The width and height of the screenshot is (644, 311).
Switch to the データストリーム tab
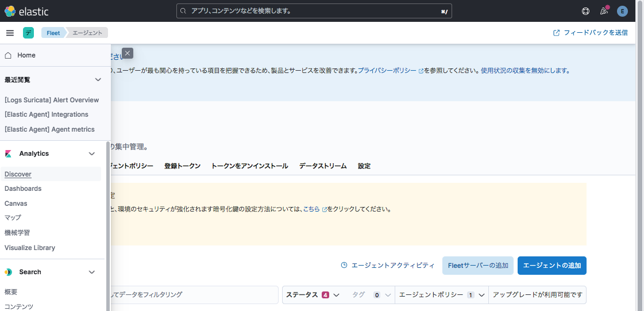(x=322, y=166)
